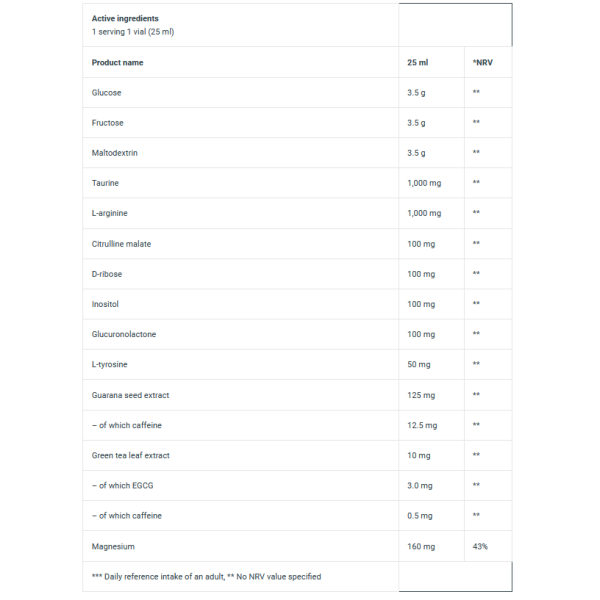This screenshot has width=600, height=600.
Task: Select the daily reference intake footnote
Action: (x=206, y=577)
